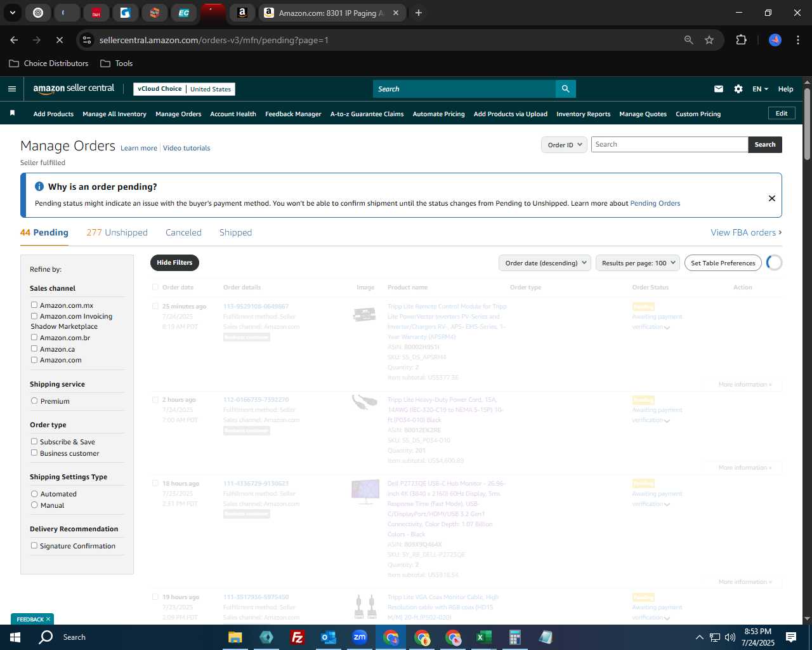Open the View FBA orders link
This screenshot has height=650, width=812.
coord(746,232)
